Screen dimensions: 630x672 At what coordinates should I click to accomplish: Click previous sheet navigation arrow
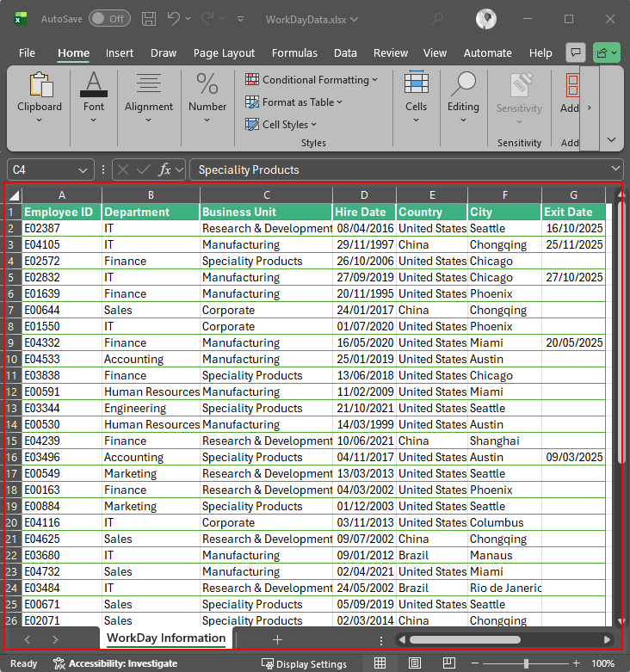coord(28,640)
